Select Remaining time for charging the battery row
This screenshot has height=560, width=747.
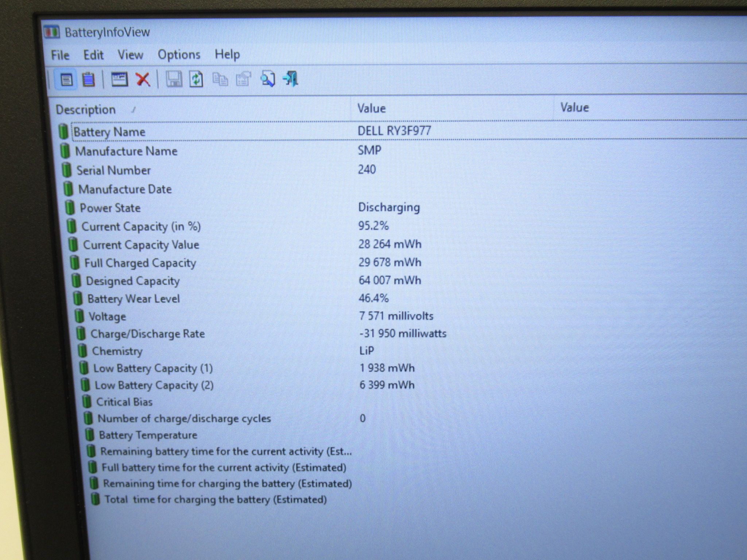click(228, 483)
